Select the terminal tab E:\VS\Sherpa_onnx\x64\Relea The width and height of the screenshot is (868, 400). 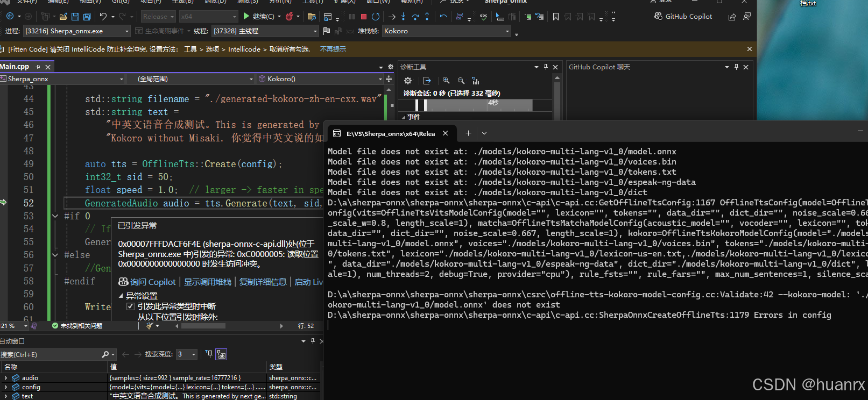click(391, 133)
